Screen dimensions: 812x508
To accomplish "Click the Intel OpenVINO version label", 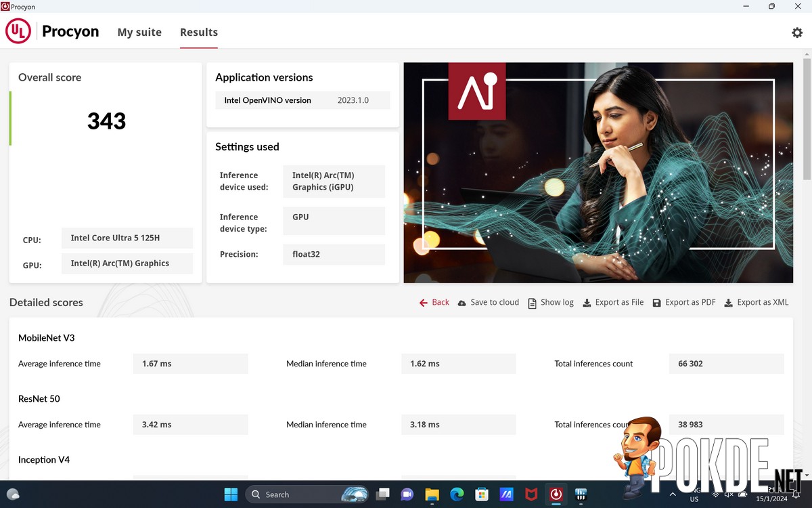I will (267, 100).
